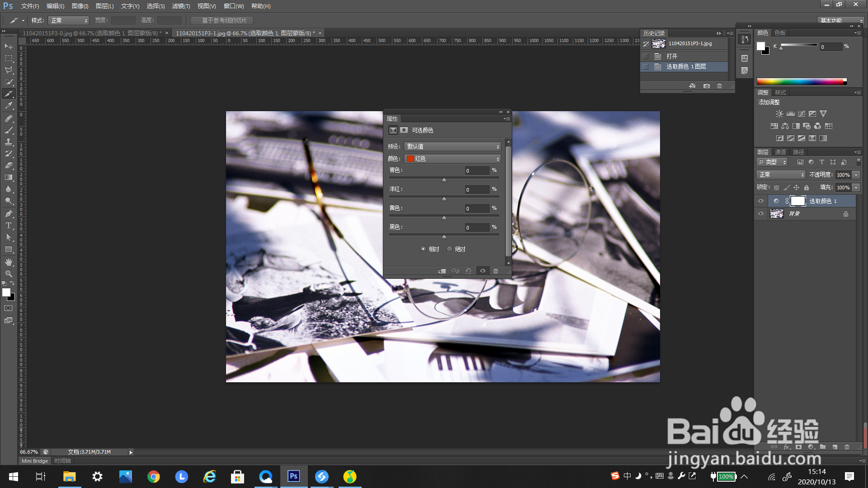Open the layer blend mode 正常 dropdown

[x=781, y=175]
